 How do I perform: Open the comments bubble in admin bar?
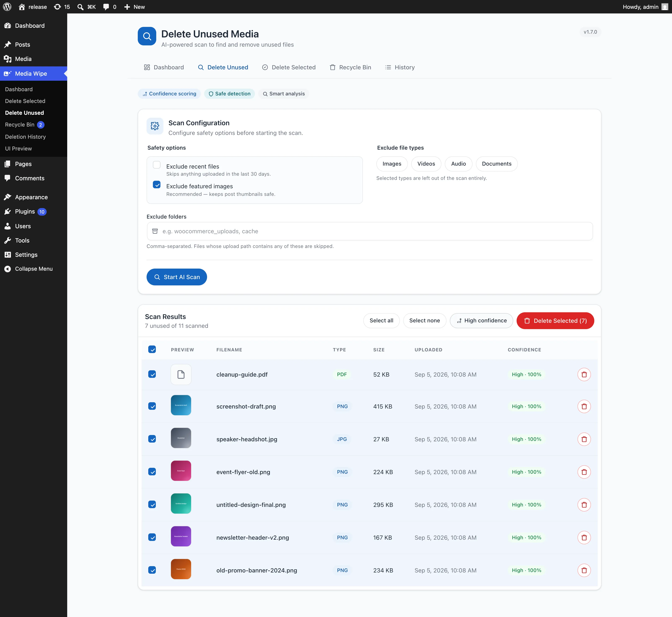tap(110, 7)
